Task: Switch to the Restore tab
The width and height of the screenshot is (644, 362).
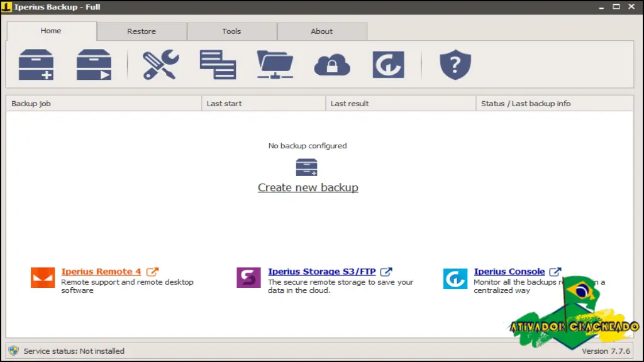Action: (142, 31)
